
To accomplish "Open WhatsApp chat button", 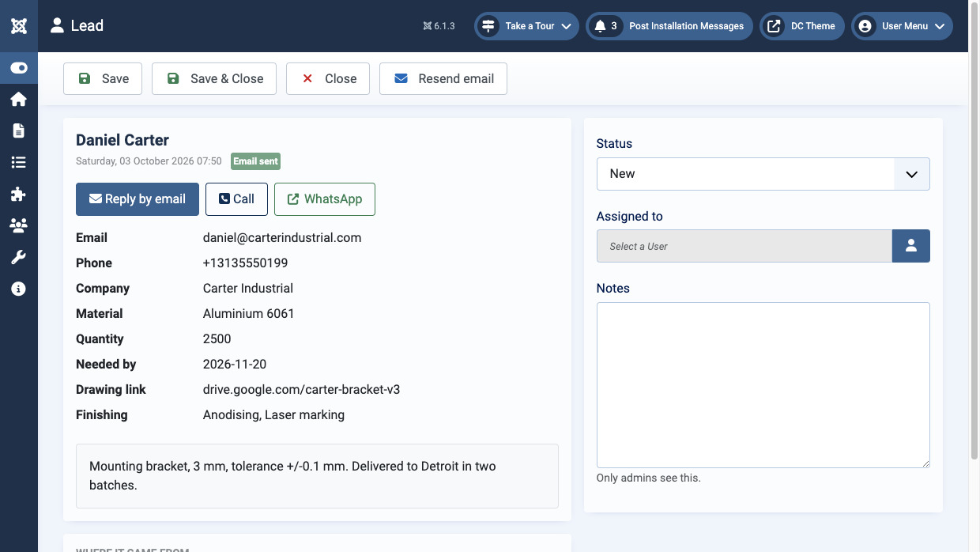I will [325, 199].
